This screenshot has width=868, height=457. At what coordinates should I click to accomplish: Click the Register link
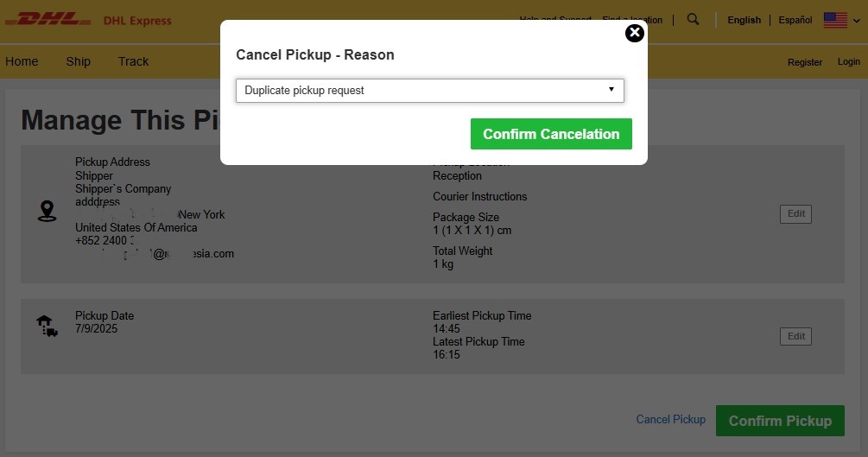(804, 62)
